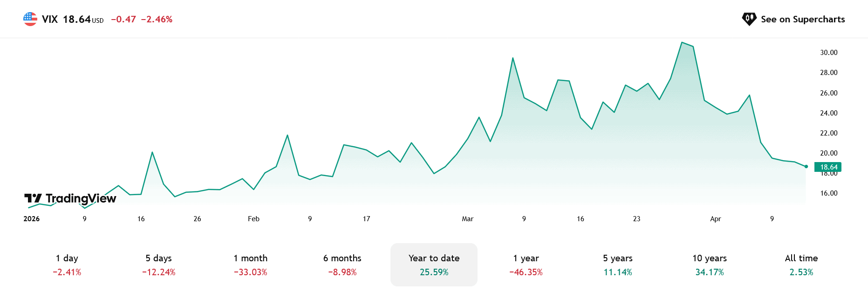
Task: Switch to the 1 month range
Action: (250, 265)
